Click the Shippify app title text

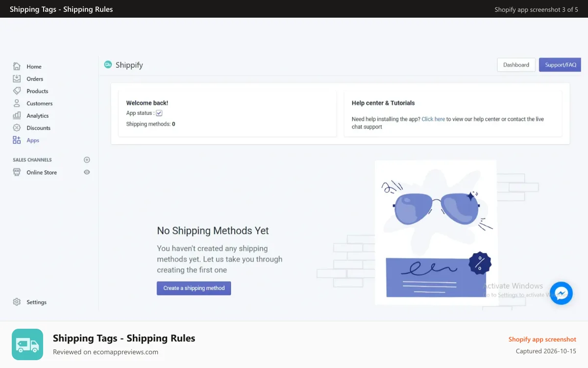click(129, 65)
